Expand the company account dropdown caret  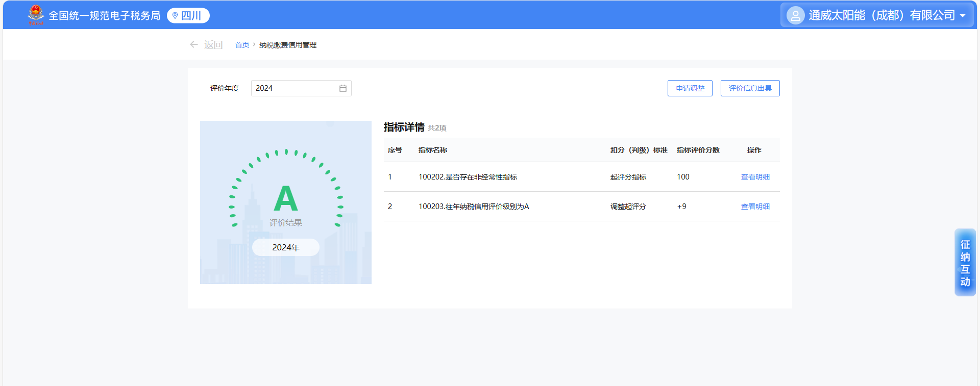[963, 16]
